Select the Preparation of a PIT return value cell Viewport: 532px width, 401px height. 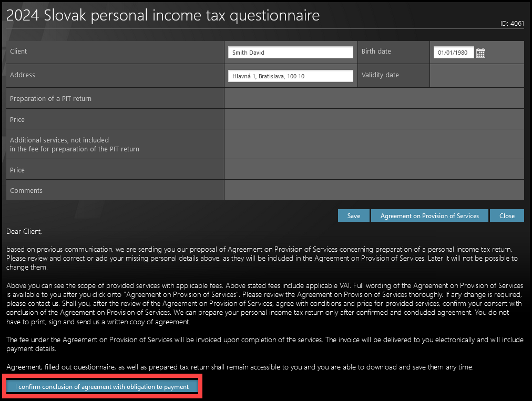click(373, 98)
